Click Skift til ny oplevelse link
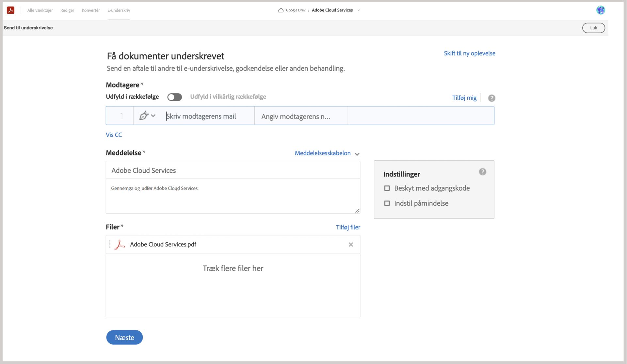This screenshot has width=627, height=364. [469, 53]
